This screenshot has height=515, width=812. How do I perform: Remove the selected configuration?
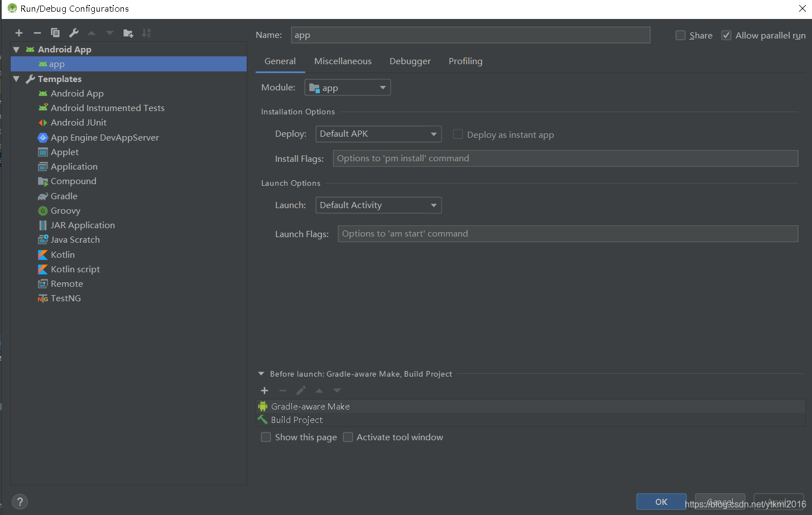coord(37,33)
